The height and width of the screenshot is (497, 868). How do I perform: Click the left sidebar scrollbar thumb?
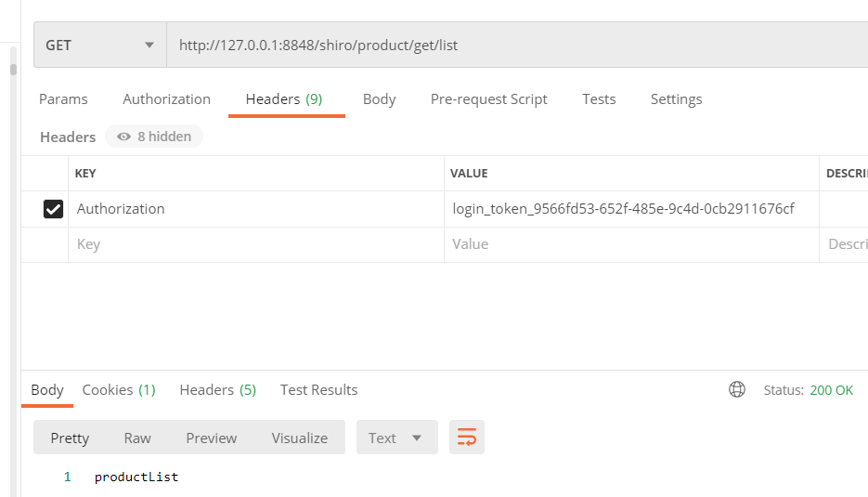[x=13, y=70]
